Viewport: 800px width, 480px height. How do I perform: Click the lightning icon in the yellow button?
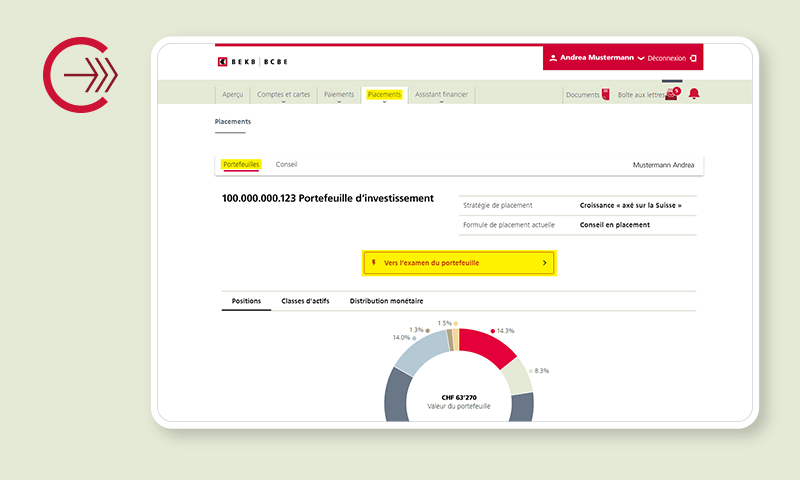[374, 263]
